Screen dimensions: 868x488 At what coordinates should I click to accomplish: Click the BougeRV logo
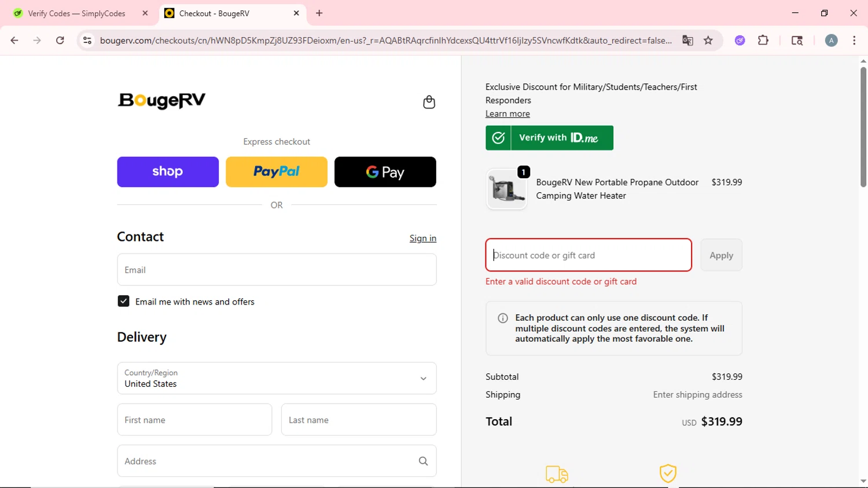(x=161, y=101)
